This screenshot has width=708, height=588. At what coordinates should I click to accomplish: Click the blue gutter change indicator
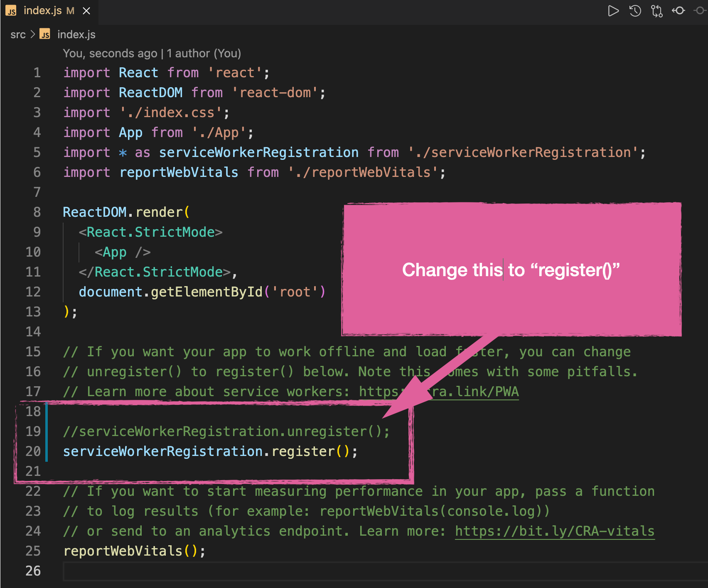(x=47, y=432)
